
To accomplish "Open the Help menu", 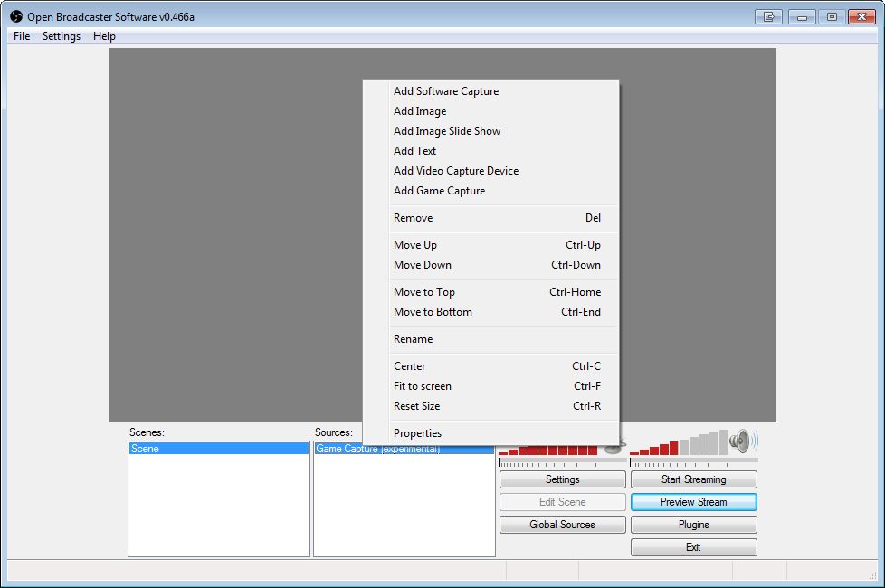I will coord(104,36).
